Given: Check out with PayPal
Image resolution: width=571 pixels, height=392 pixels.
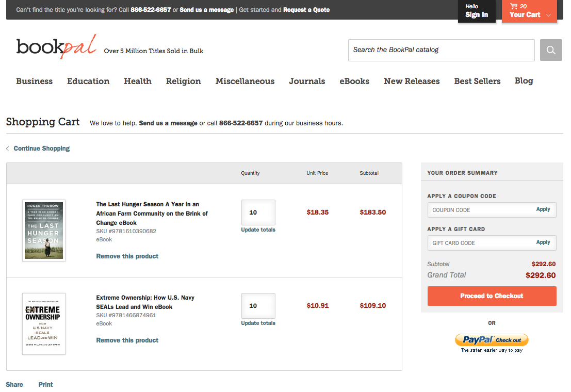Looking at the screenshot, I should pyautogui.click(x=492, y=340).
